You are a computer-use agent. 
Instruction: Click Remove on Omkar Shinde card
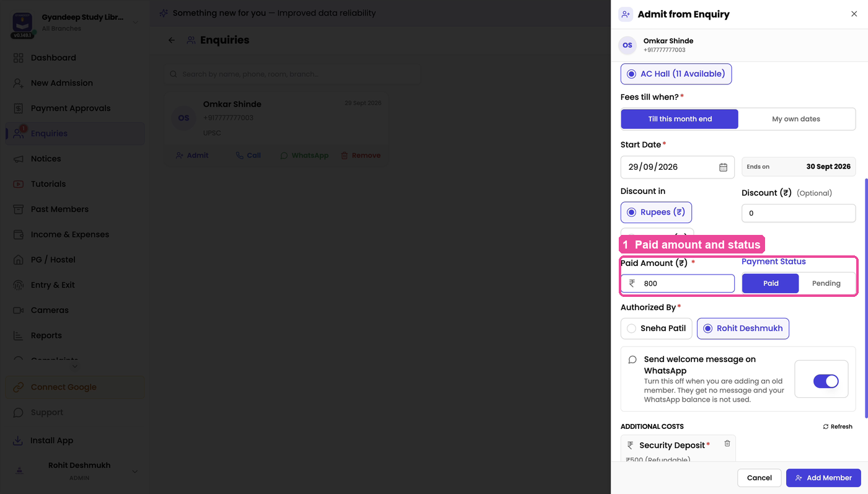point(361,156)
